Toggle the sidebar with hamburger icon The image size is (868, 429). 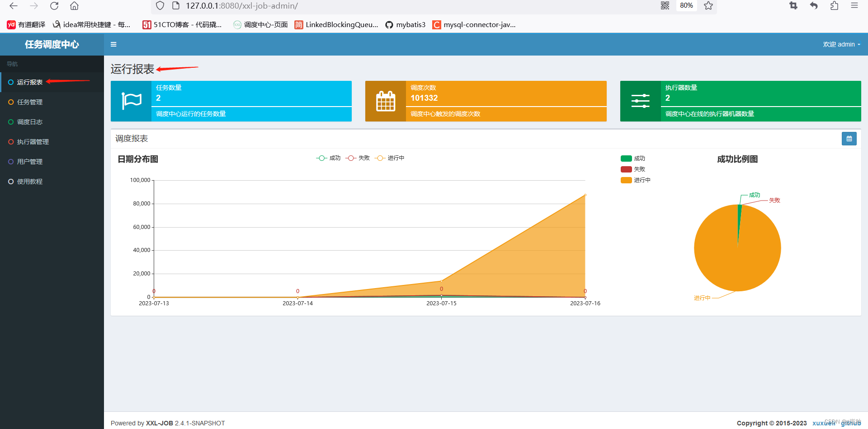pyautogui.click(x=113, y=44)
